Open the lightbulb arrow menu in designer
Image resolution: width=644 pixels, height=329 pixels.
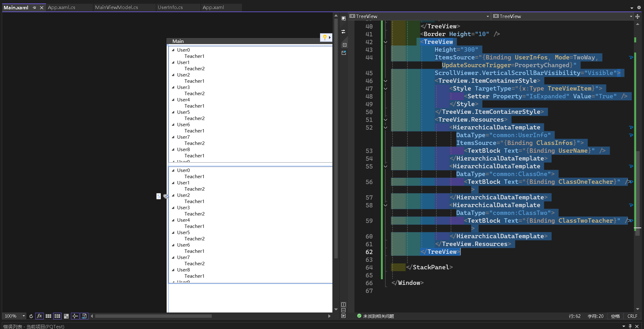(x=330, y=37)
